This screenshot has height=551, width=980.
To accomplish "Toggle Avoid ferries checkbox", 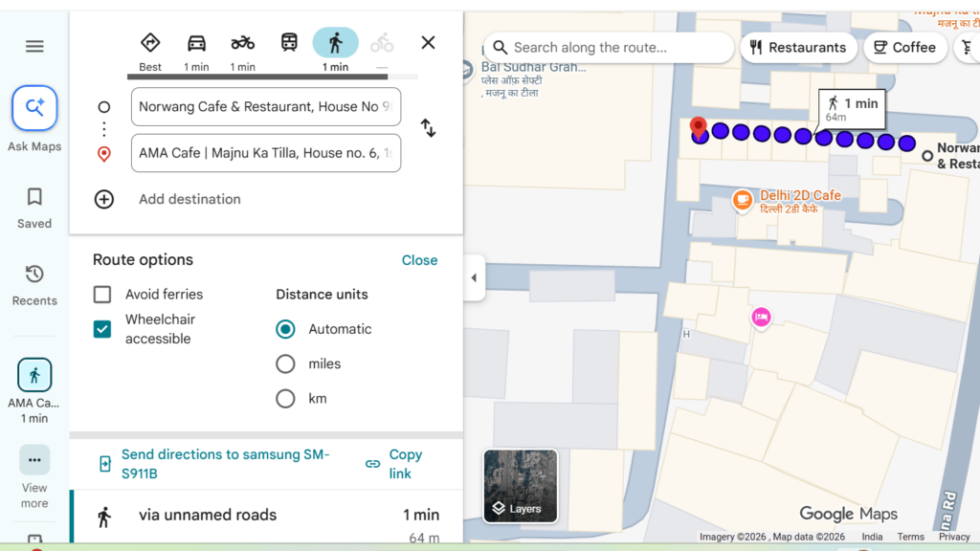I will [x=101, y=295].
